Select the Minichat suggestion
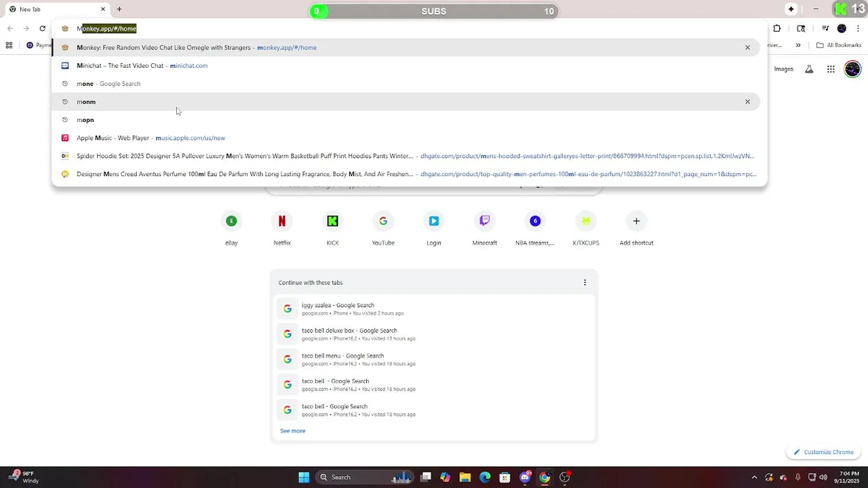This screenshot has width=868, height=488. [x=406, y=66]
